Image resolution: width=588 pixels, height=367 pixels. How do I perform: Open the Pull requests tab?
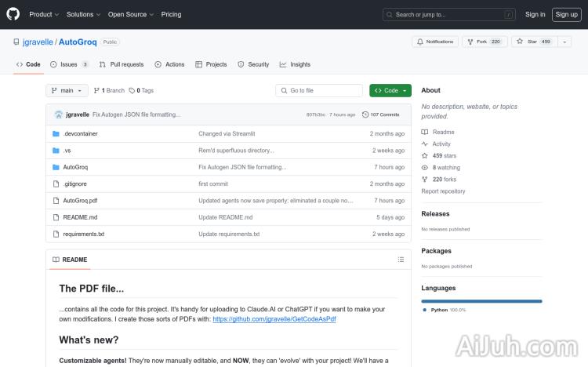click(122, 64)
